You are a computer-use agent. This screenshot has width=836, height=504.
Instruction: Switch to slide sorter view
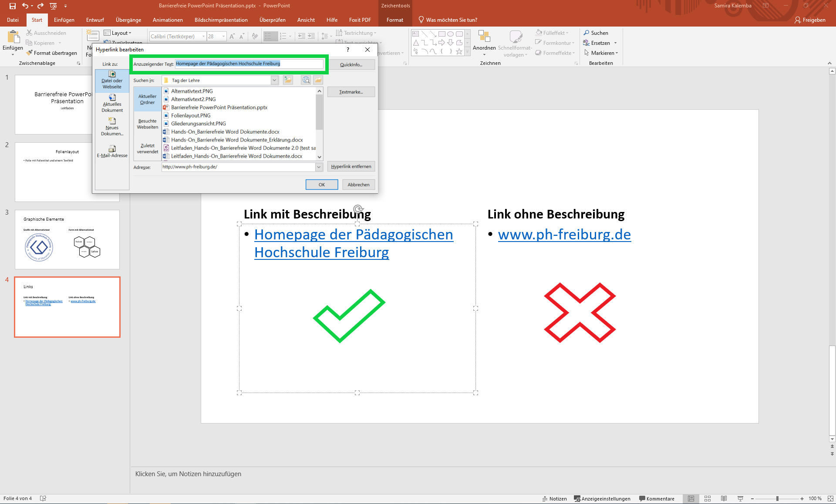coord(708,499)
